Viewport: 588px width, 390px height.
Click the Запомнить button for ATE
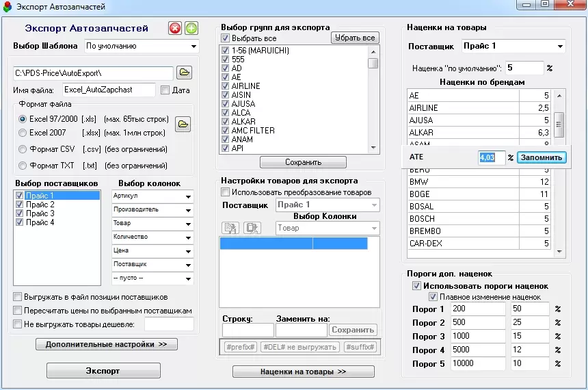[x=542, y=157]
